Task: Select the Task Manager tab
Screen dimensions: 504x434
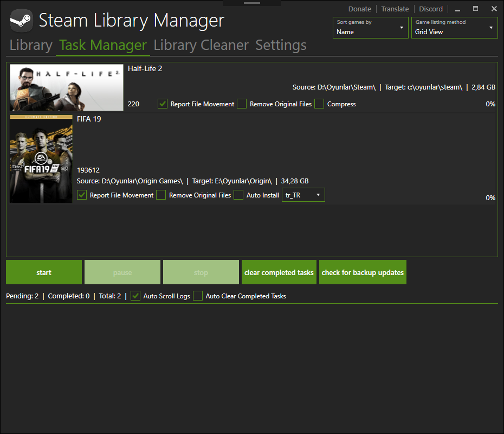Action: pyautogui.click(x=103, y=46)
